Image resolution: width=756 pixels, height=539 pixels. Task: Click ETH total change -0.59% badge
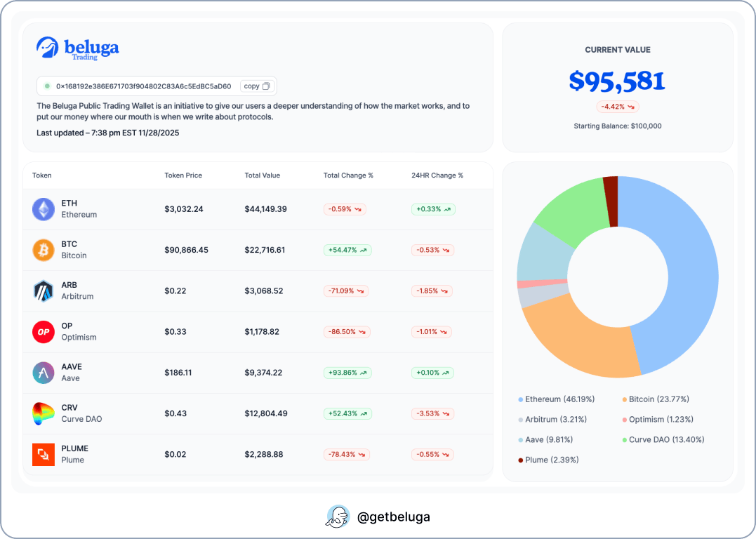(345, 209)
